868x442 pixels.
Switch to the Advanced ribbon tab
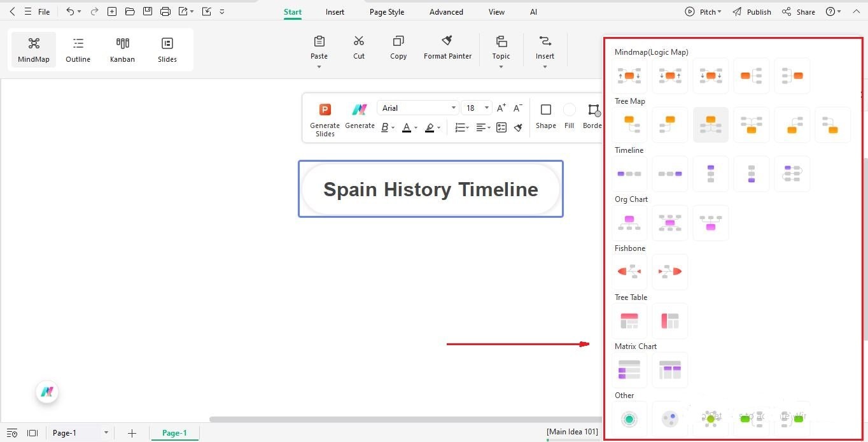coord(445,11)
